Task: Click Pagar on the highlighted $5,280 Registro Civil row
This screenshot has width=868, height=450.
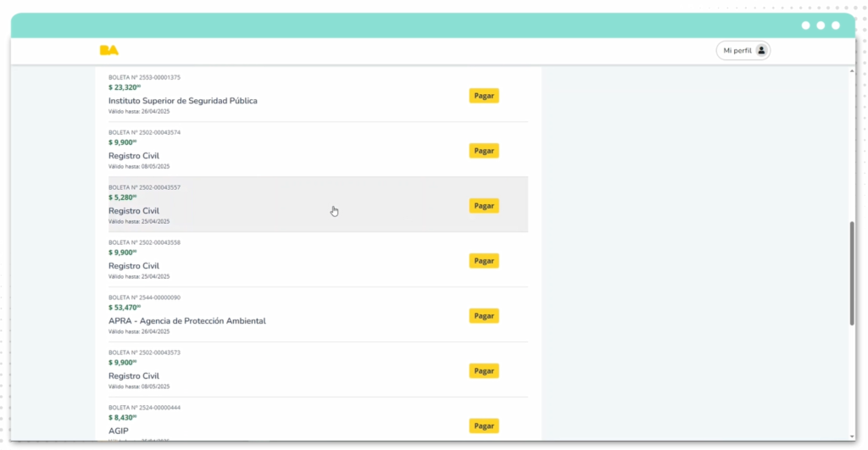Action: pyautogui.click(x=483, y=206)
